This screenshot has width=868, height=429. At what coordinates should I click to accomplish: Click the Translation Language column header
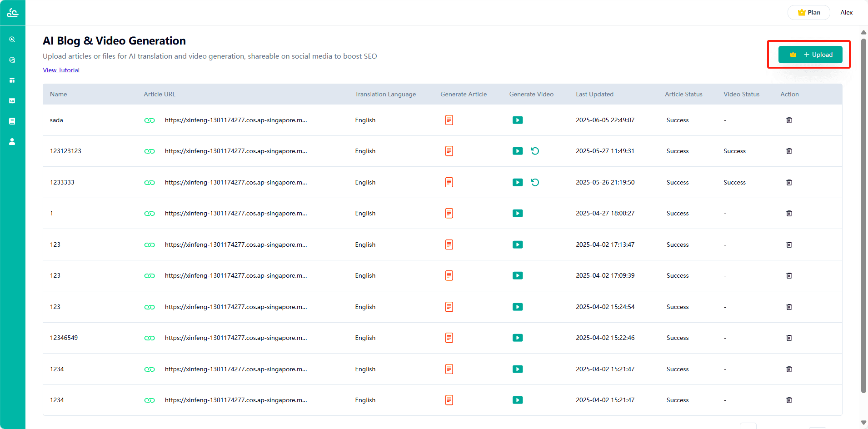pyautogui.click(x=385, y=94)
